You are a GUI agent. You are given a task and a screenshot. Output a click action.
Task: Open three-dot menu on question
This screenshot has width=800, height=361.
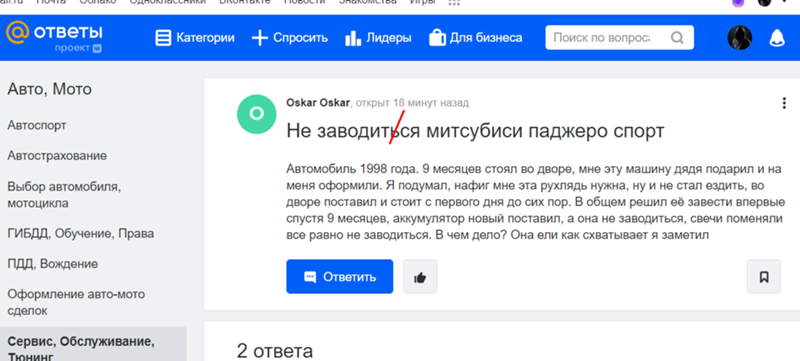784,103
